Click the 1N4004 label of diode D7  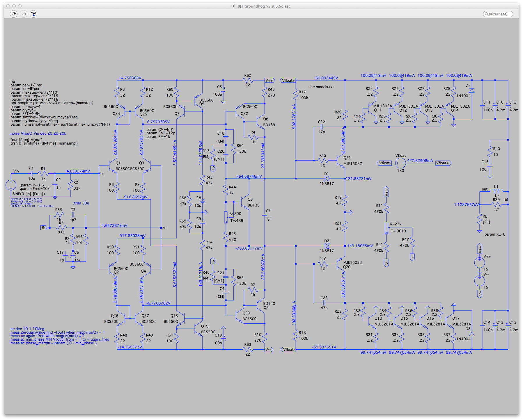click(463, 96)
